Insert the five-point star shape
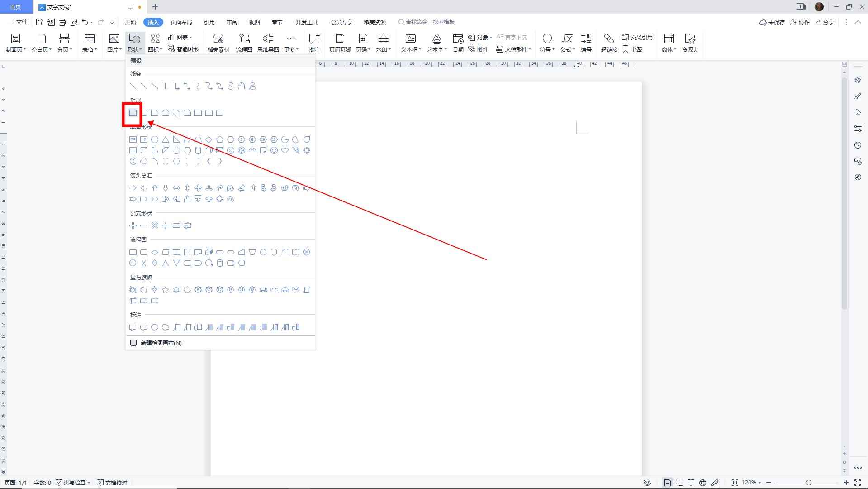The width and height of the screenshot is (868, 489). [x=166, y=290]
